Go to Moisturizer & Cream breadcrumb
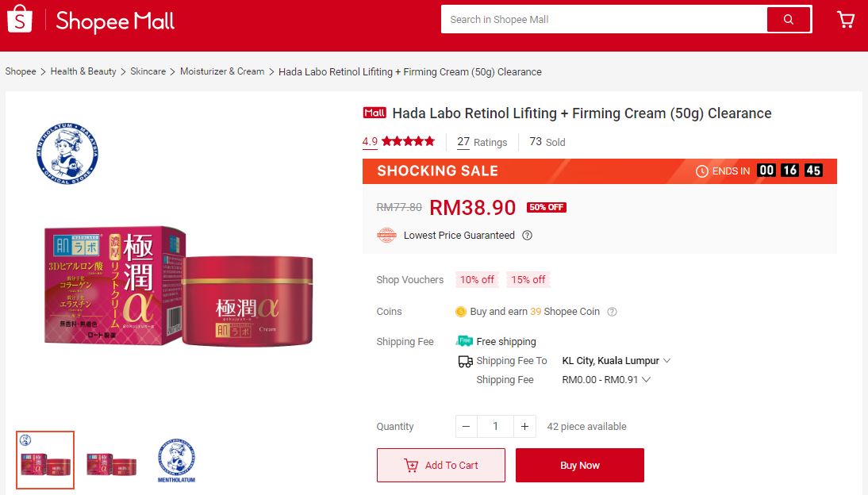The image size is (868, 495). point(222,71)
